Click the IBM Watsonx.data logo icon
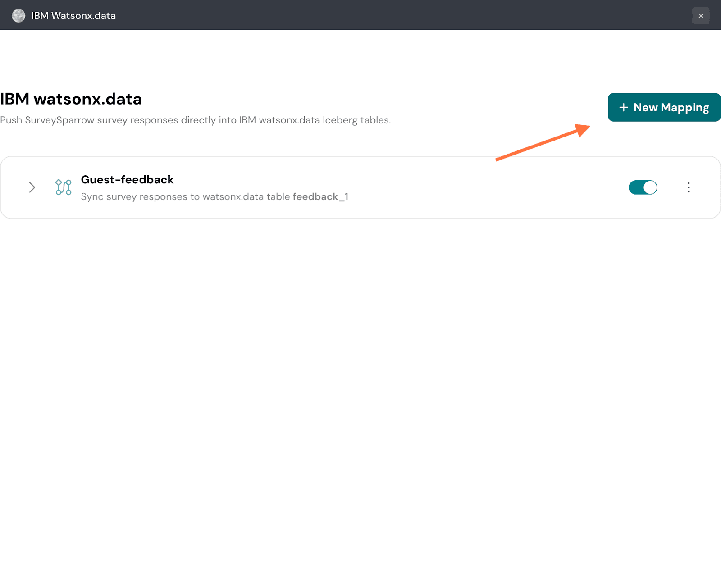This screenshot has height=588, width=721. (x=18, y=16)
